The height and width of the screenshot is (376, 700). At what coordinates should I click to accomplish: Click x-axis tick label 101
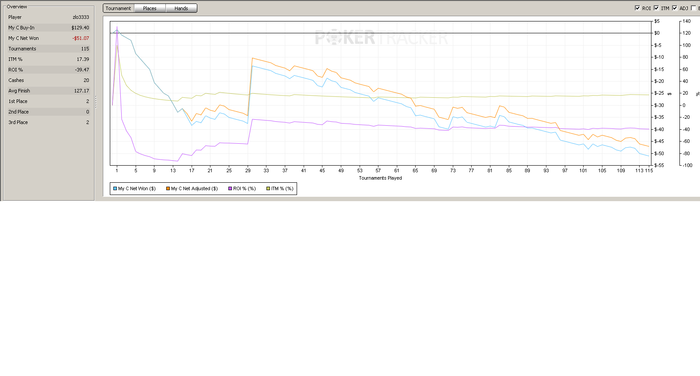pyautogui.click(x=583, y=171)
